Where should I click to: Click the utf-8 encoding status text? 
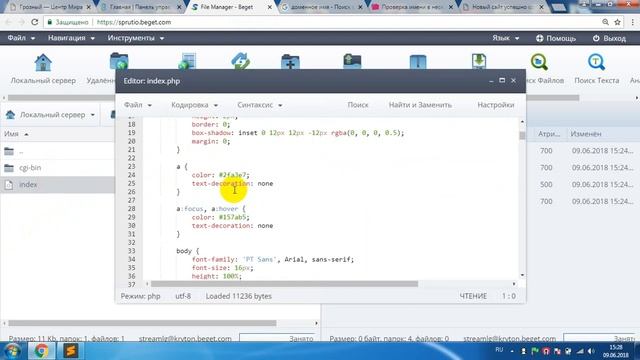pos(183,296)
